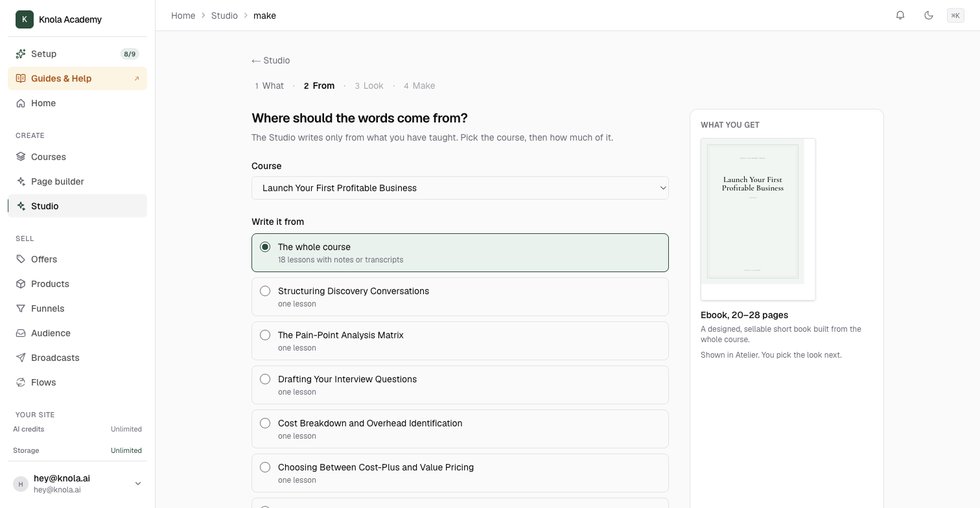
Task: Choose 'The Pain-Point Analysis Matrix' radio
Action: click(265, 335)
